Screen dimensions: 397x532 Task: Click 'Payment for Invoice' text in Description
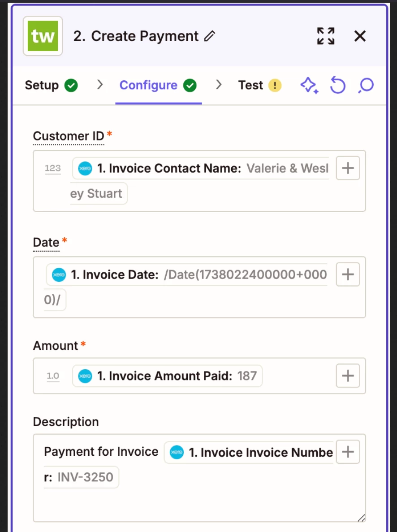[101, 452]
